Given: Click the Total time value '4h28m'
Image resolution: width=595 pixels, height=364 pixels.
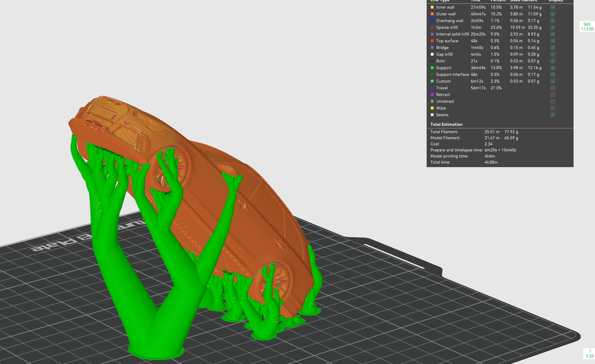Looking at the screenshot, I should (x=491, y=162).
